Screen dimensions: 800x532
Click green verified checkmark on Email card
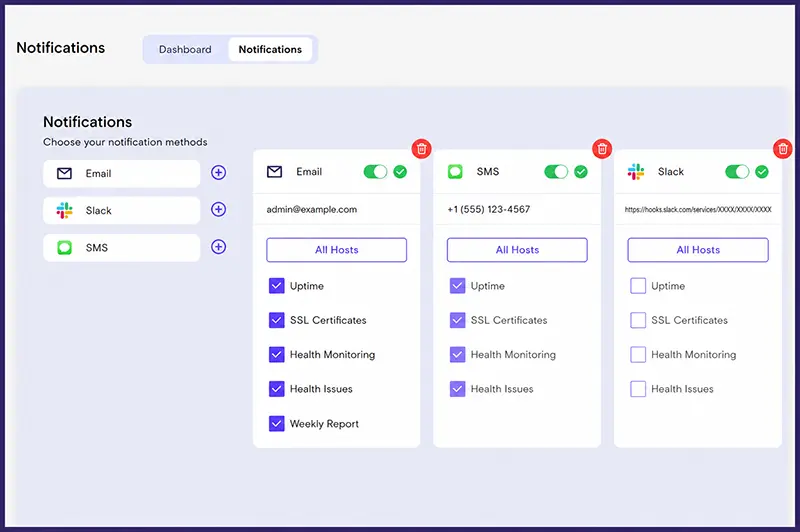coord(400,172)
